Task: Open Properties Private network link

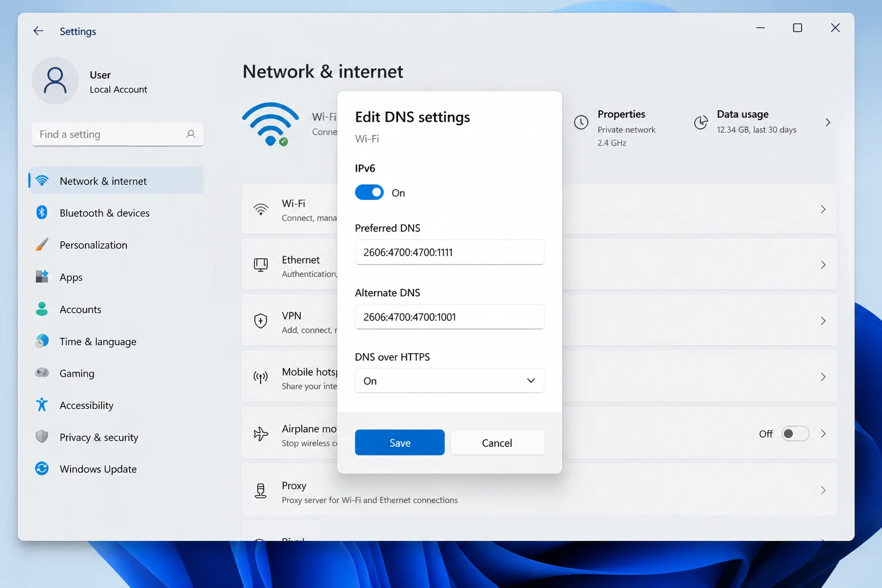Action: (626, 130)
